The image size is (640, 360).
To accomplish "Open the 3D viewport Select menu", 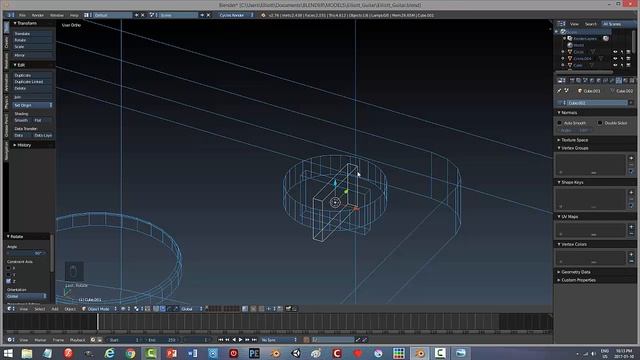I will coord(40,309).
